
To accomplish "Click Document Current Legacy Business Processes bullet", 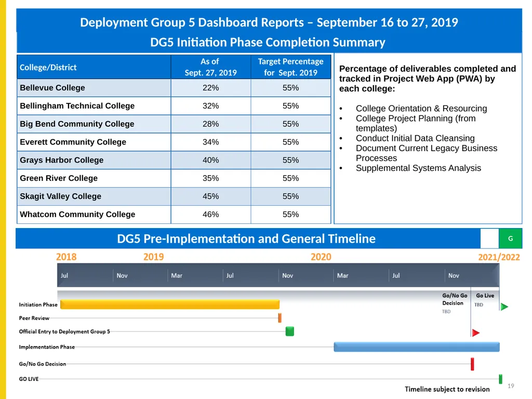I will coord(427,153).
